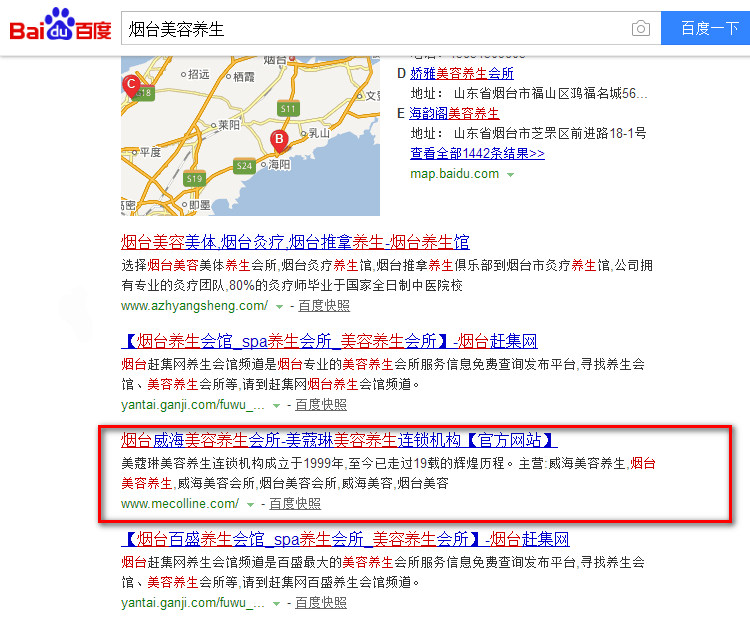Click the S24 highway badge on map
This screenshot has height=628, width=750.
[x=244, y=166]
